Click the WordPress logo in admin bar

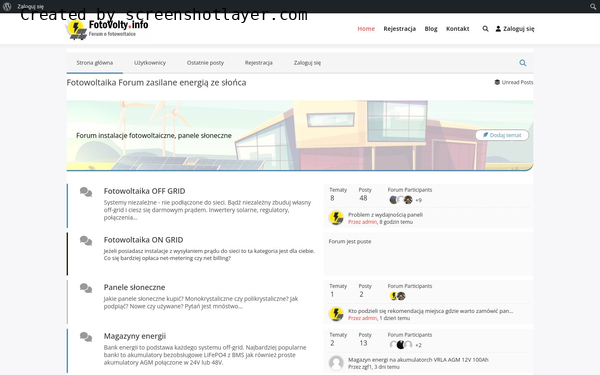[7, 6]
